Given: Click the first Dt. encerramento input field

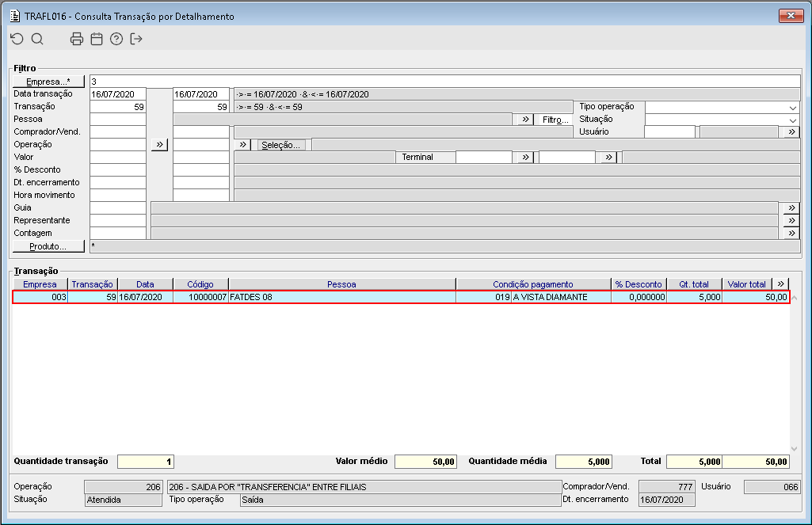Looking at the screenshot, I should pos(118,183).
